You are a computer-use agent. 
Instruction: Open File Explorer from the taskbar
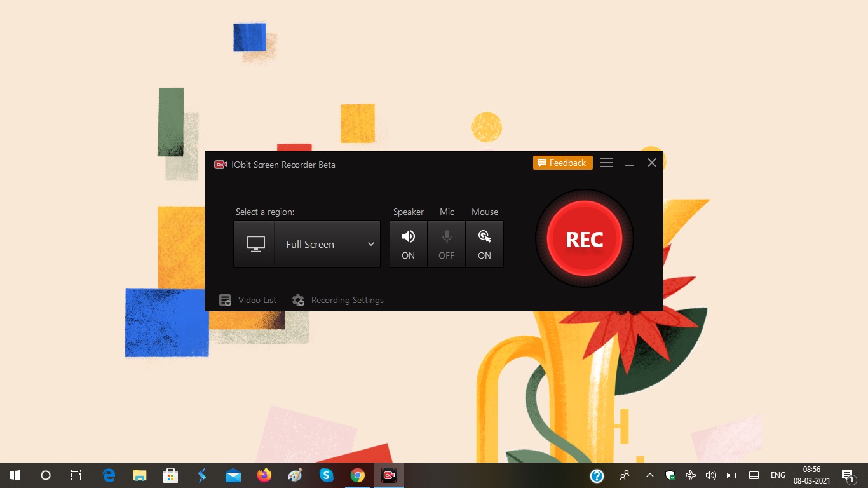[x=140, y=475]
